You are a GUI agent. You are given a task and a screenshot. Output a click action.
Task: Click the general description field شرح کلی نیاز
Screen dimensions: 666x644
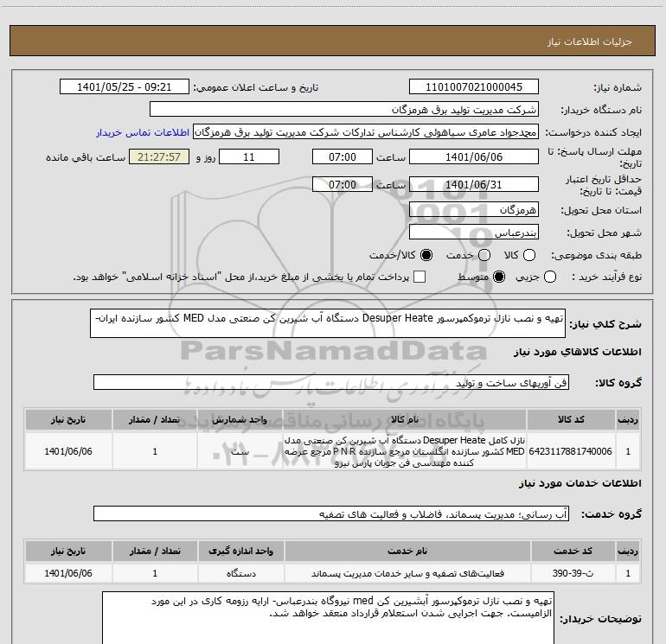coord(328,323)
